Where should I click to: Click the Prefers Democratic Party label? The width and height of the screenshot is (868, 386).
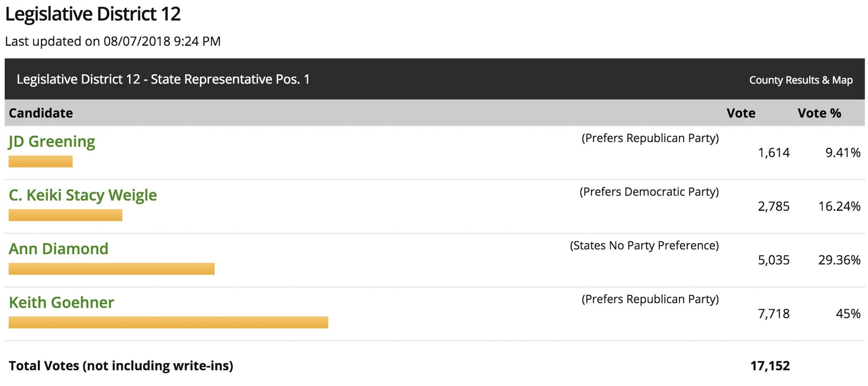coord(649,192)
